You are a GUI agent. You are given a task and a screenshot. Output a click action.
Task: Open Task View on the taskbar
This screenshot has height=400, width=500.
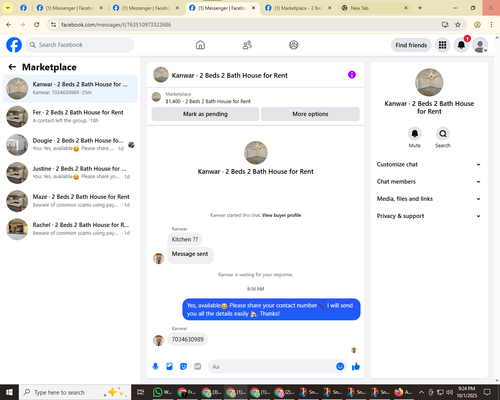[141, 392]
